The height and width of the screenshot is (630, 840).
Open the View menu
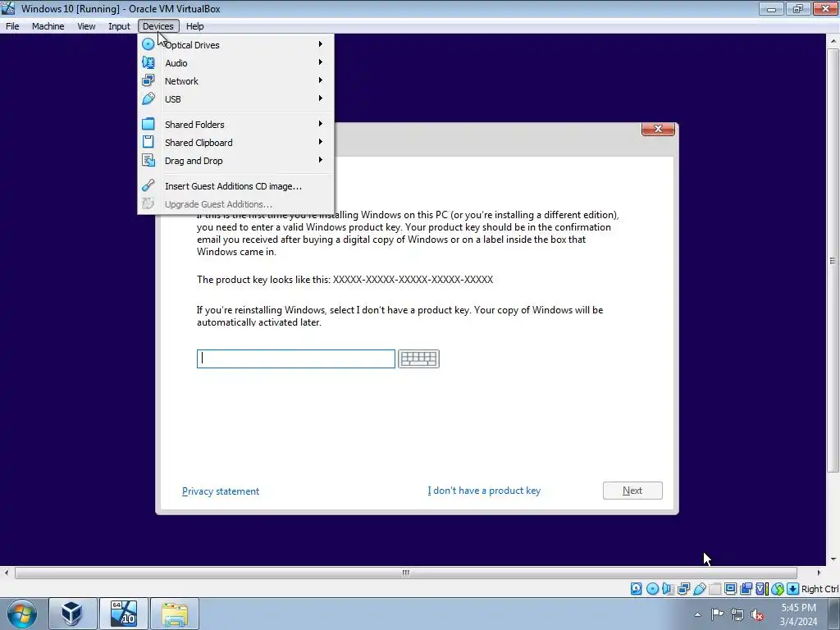pyautogui.click(x=86, y=26)
